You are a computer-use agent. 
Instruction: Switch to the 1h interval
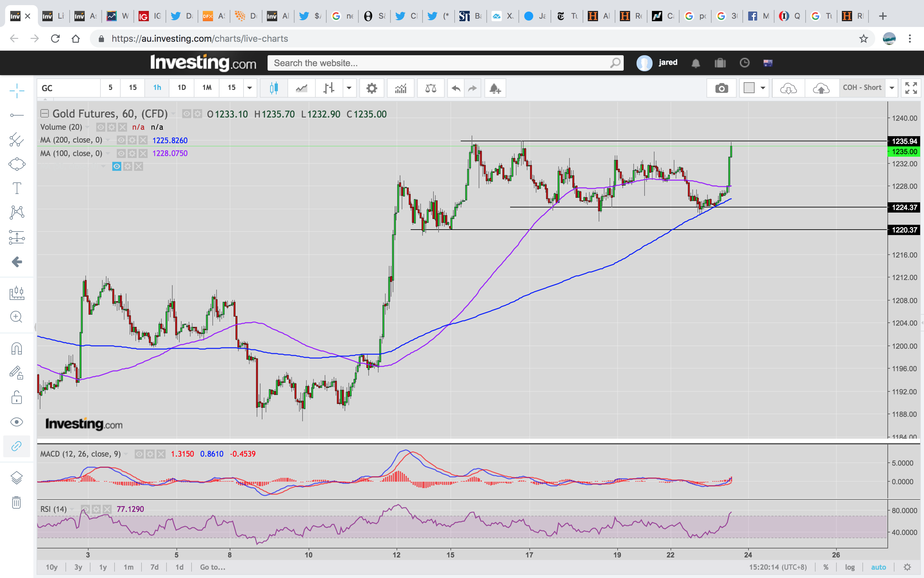pos(157,88)
